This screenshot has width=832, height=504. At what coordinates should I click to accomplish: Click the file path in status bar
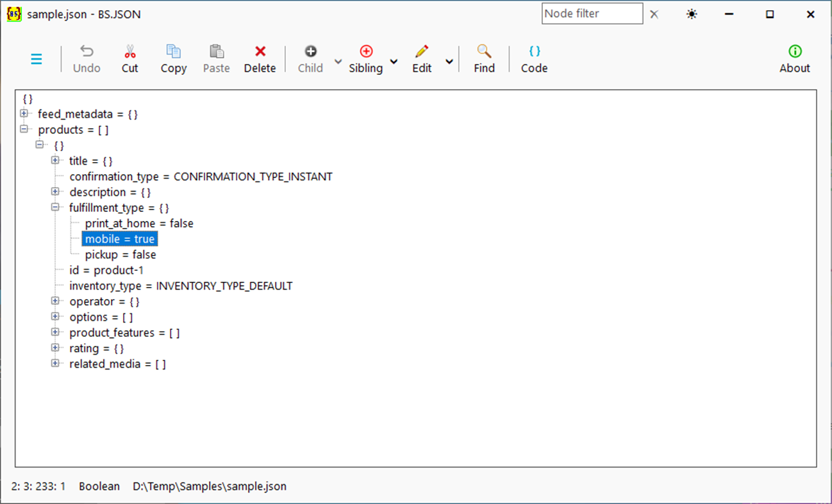click(x=210, y=487)
